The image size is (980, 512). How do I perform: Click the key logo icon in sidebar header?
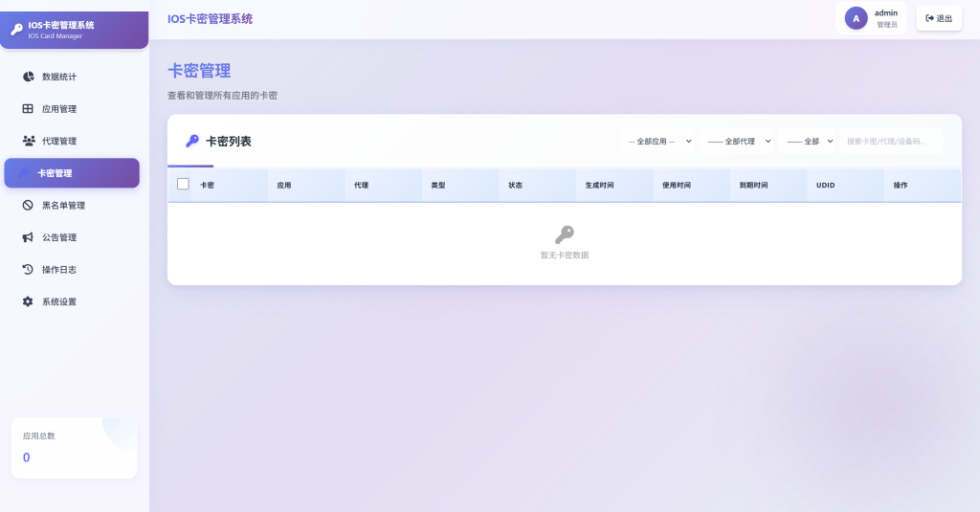point(17,30)
